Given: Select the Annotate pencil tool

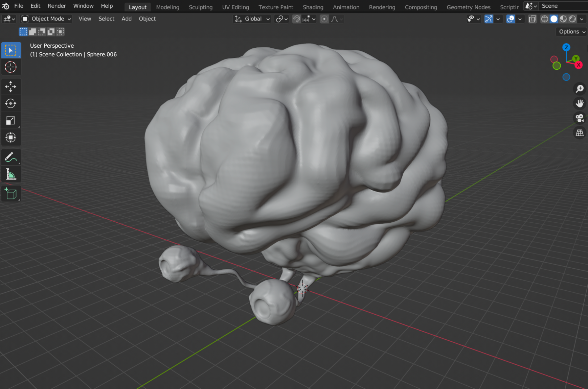Looking at the screenshot, I should [x=11, y=157].
